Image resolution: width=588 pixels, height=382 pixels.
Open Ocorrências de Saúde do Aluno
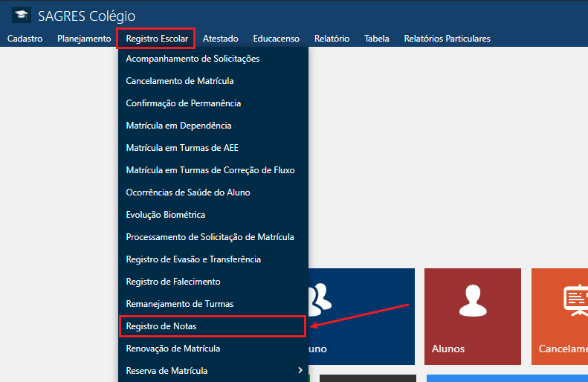[188, 192]
